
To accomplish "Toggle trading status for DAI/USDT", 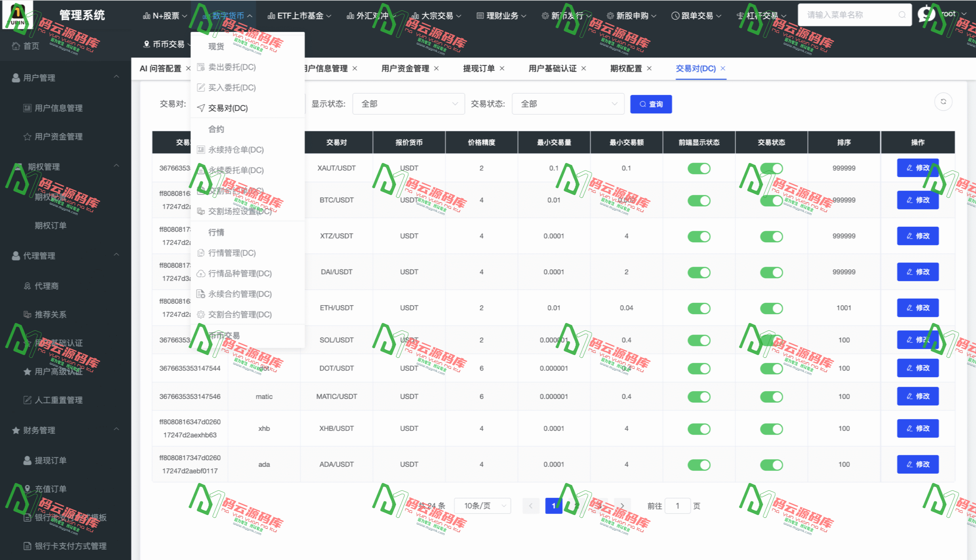I will point(771,272).
